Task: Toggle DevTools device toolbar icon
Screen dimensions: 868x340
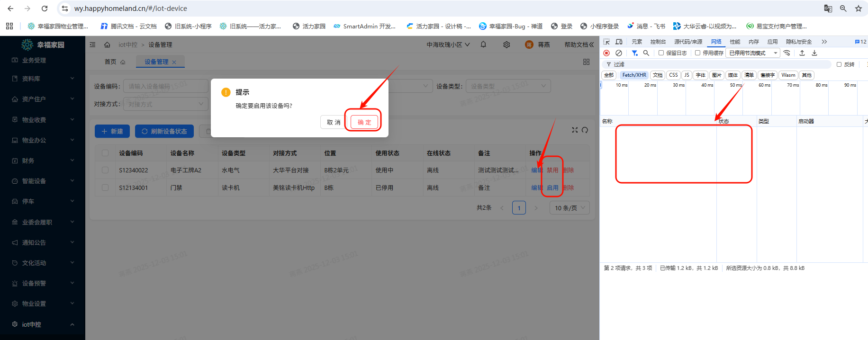Action: pos(619,42)
